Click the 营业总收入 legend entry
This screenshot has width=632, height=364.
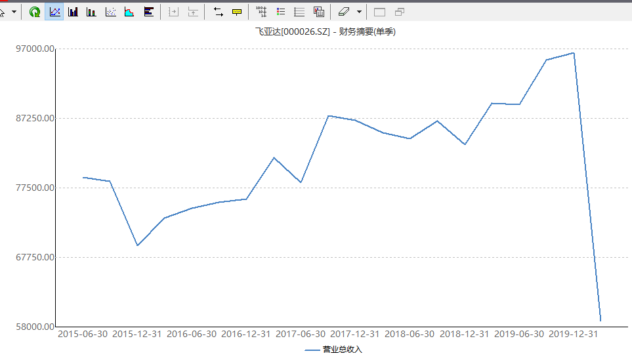click(333, 350)
